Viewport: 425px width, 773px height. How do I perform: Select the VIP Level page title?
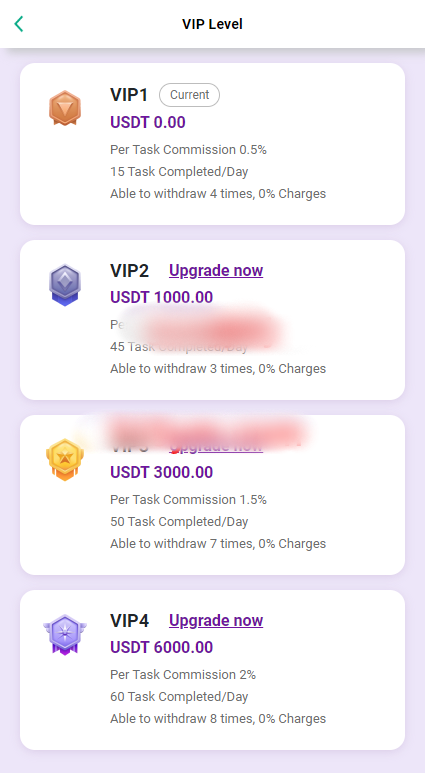pyautogui.click(x=212, y=24)
